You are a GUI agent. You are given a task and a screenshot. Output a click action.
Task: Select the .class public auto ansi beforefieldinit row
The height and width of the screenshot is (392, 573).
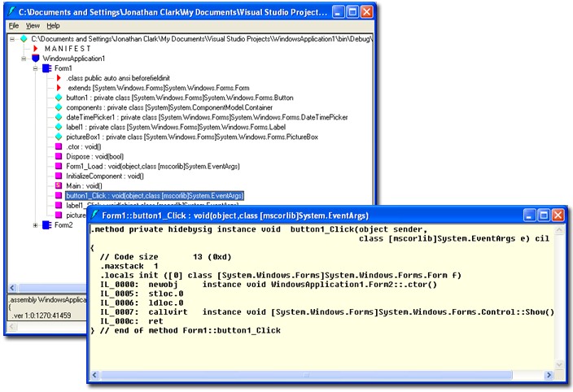(x=118, y=78)
